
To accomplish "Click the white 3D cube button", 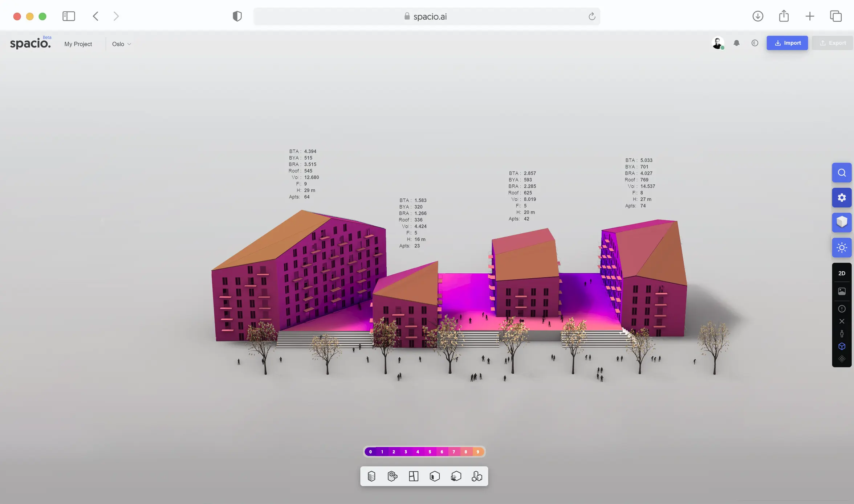I will pyautogui.click(x=841, y=222).
